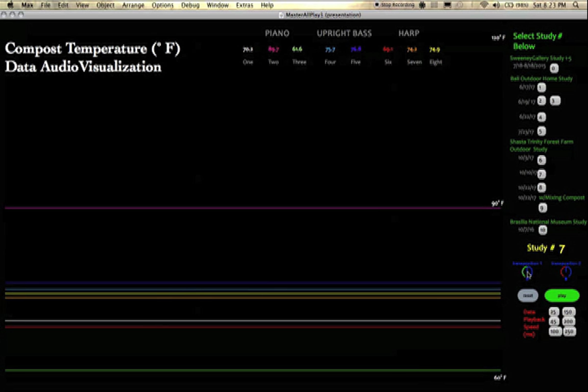Select Sweeney Gallery study button 0
This screenshot has height=392, width=588.
[554, 68]
